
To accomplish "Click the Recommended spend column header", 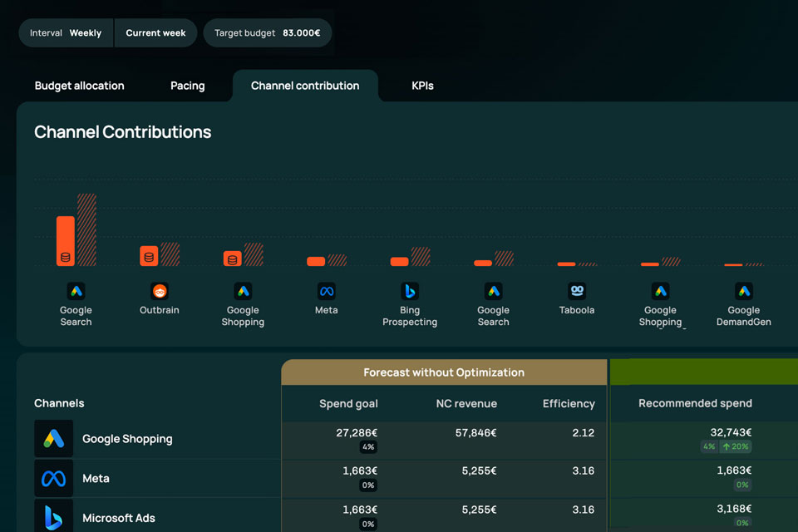I will pyautogui.click(x=695, y=403).
